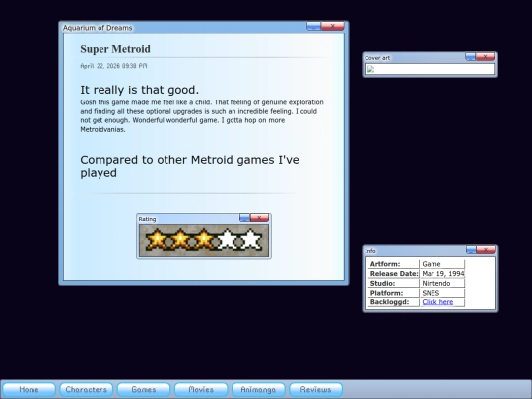Follow the Backloggd 'Click here' link
532x399 pixels.
point(437,302)
